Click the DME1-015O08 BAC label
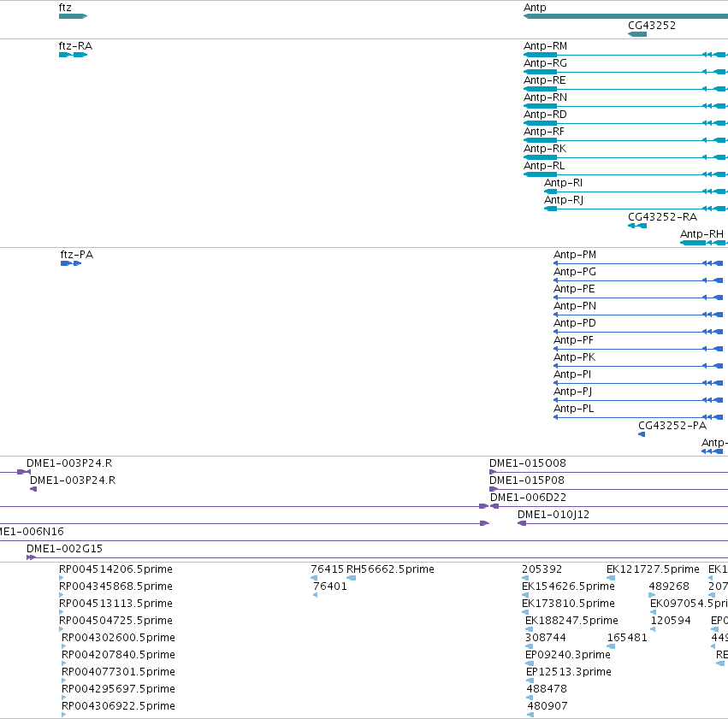This screenshot has height=719, width=728. 528,463
